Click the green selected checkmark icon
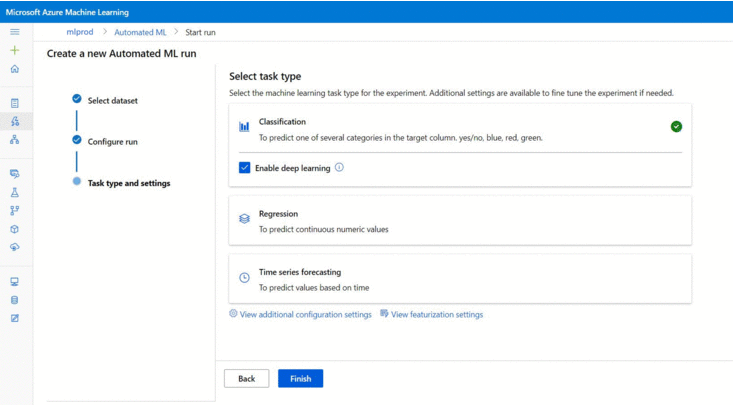 click(676, 127)
